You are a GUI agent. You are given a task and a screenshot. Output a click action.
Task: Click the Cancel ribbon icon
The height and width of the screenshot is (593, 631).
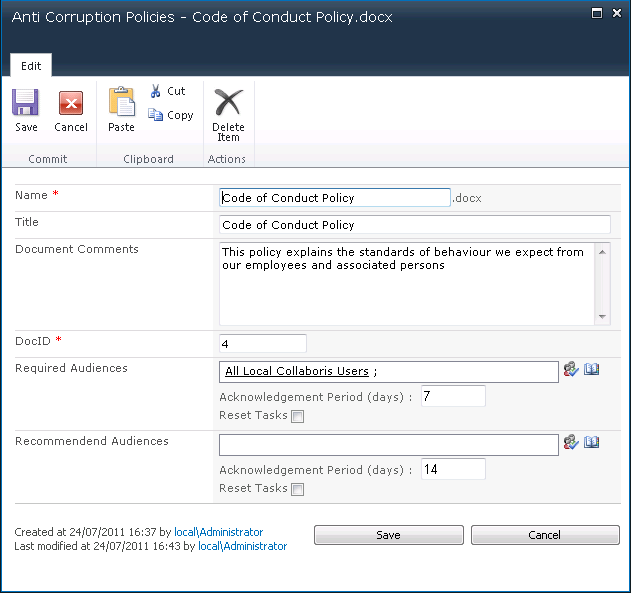click(71, 103)
